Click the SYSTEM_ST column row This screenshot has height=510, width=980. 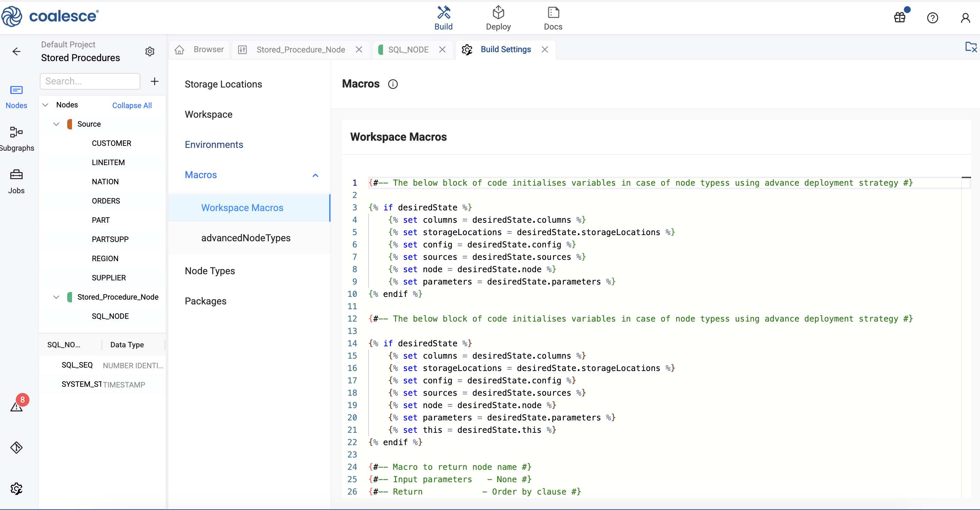point(102,384)
